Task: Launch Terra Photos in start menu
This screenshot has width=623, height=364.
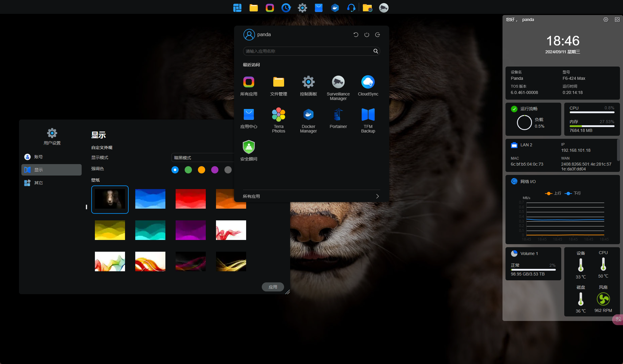Action: (279, 120)
